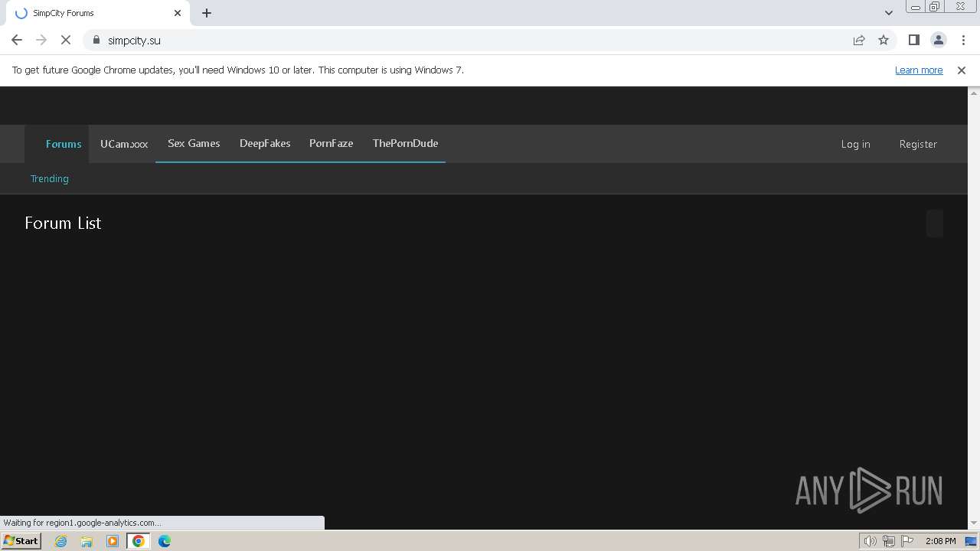Image resolution: width=980 pixels, height=551 pixels.
Task: Expand the tab search chevron
Action: (x=888, y=13)
